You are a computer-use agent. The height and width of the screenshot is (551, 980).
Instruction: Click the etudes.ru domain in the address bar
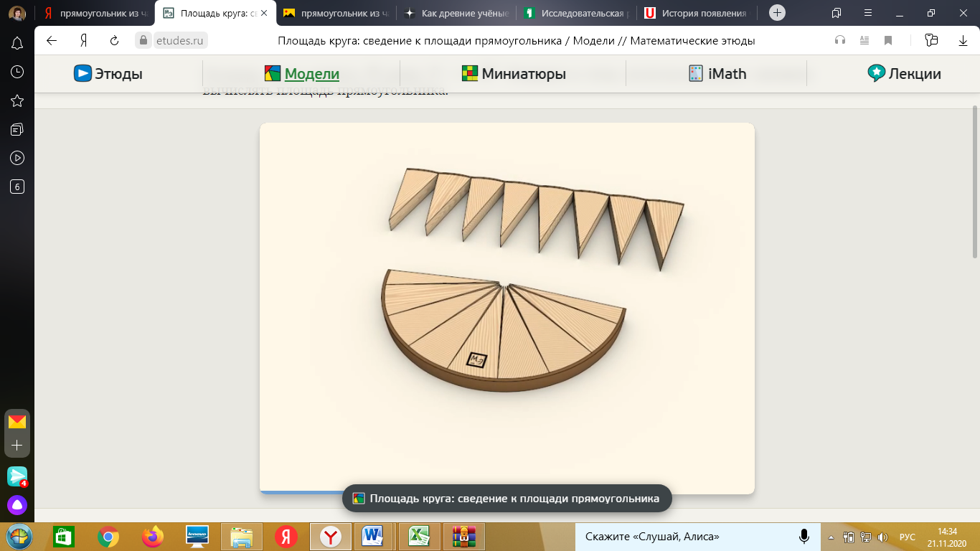coord(179,41)
